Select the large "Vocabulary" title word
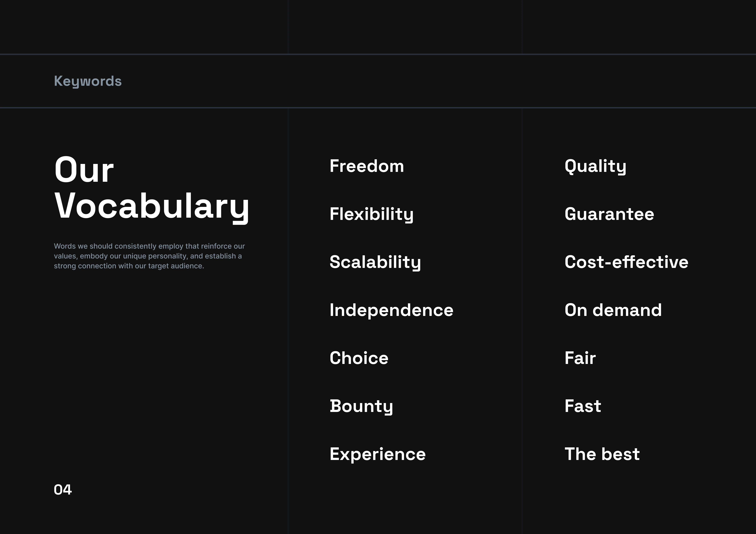Screen dimensions: 756x534 pos(152,206)
